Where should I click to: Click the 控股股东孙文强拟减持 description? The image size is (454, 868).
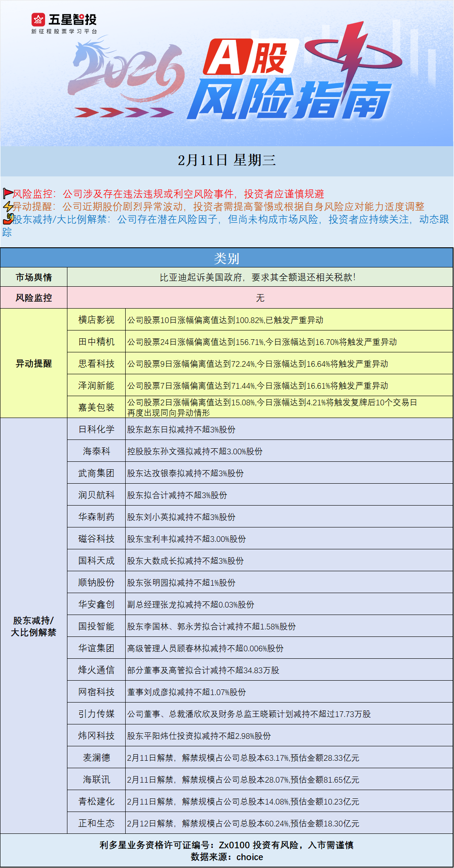pos(195,451)
